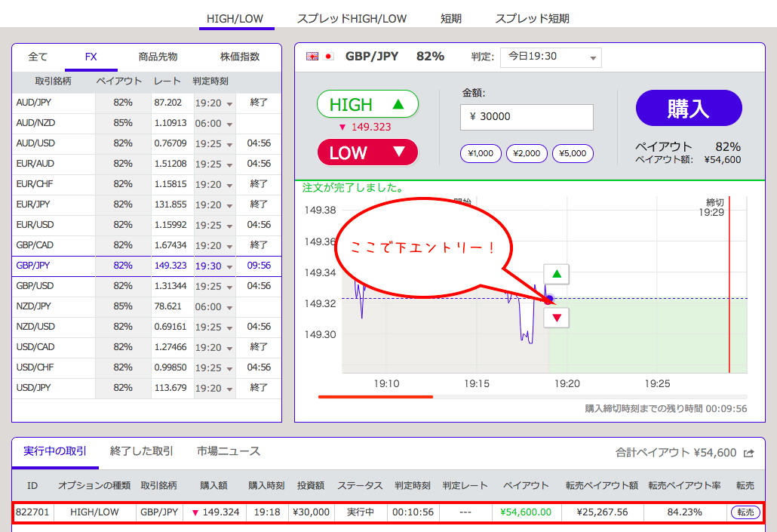Open the 今日19:30 expiry time dropdown

[x=550, y=57]
